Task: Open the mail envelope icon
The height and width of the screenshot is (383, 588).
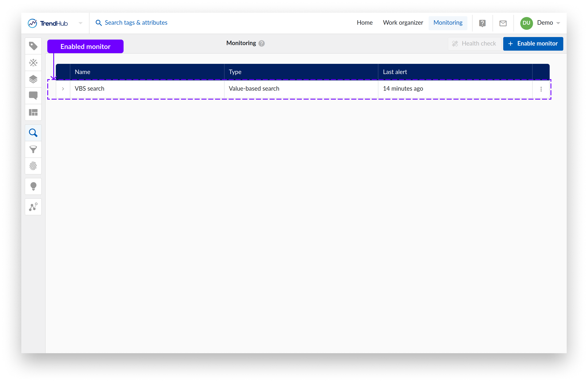Action: [503, 23]
